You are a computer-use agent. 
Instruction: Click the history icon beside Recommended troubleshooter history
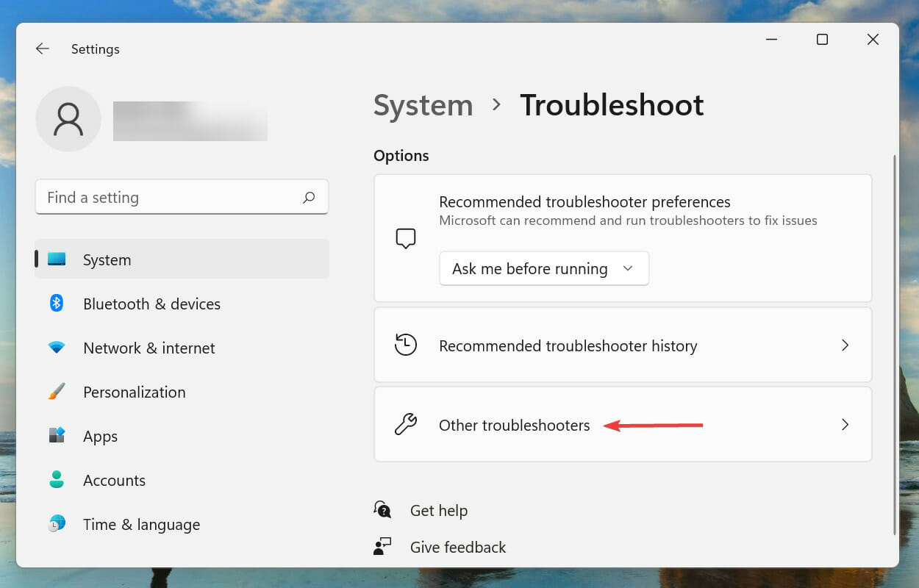pyautogui.click(x=405, y=345)
